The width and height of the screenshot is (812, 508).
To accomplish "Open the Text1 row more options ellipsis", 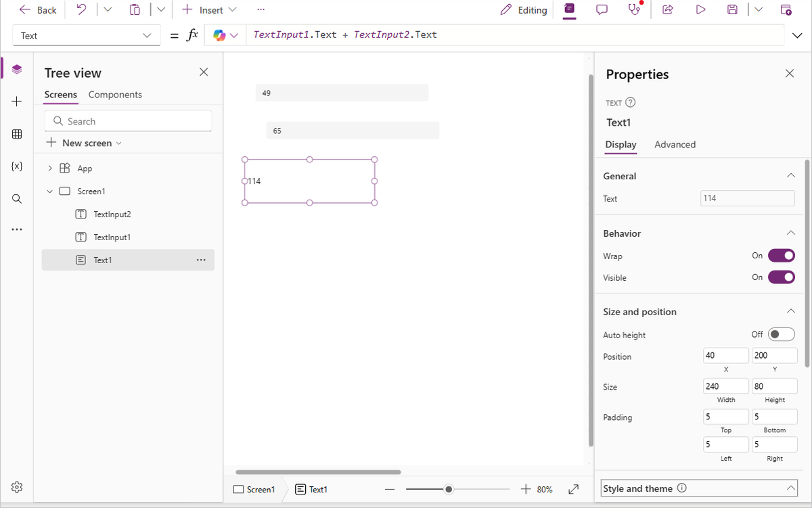I will pos(201,260).
